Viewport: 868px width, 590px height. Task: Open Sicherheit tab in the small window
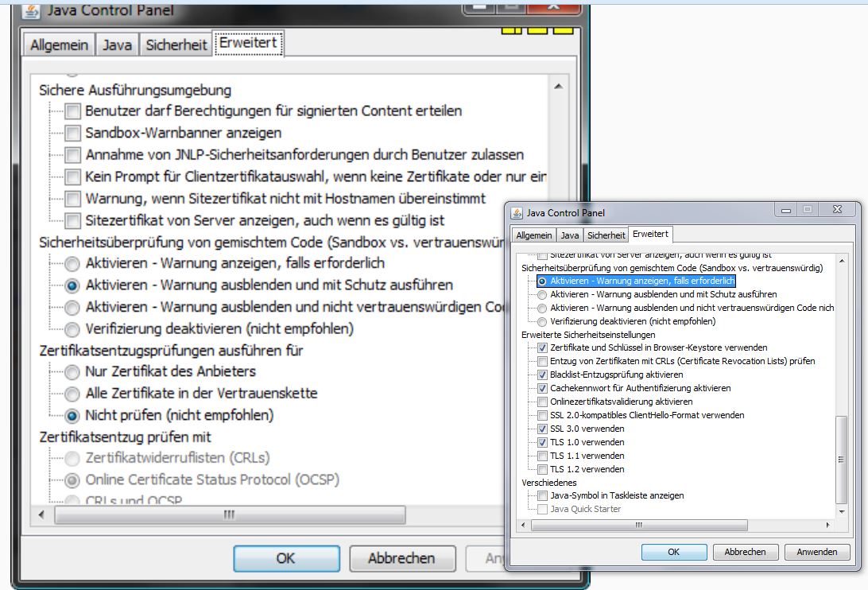click(x=606, y=235)
